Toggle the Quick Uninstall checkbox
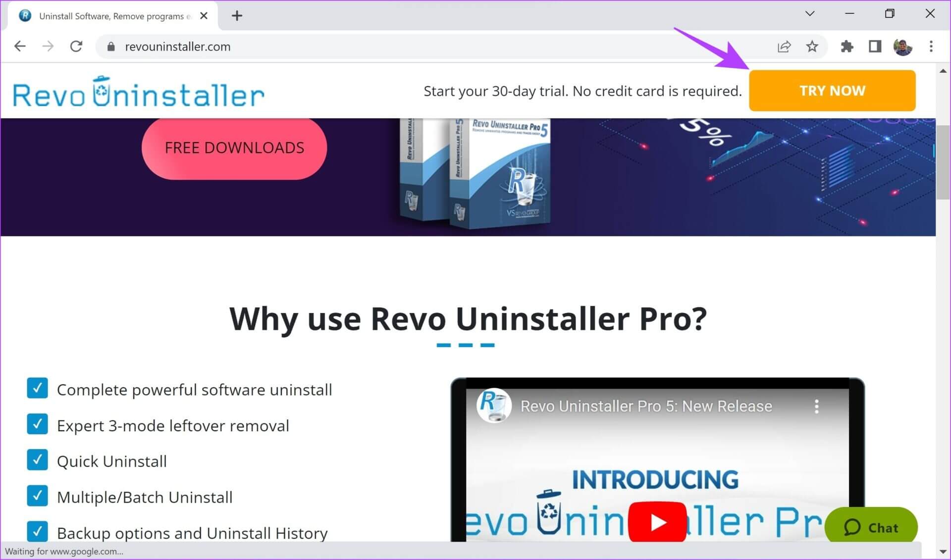The height and width of the screenshot is (560, 951). tap(37, 460)
